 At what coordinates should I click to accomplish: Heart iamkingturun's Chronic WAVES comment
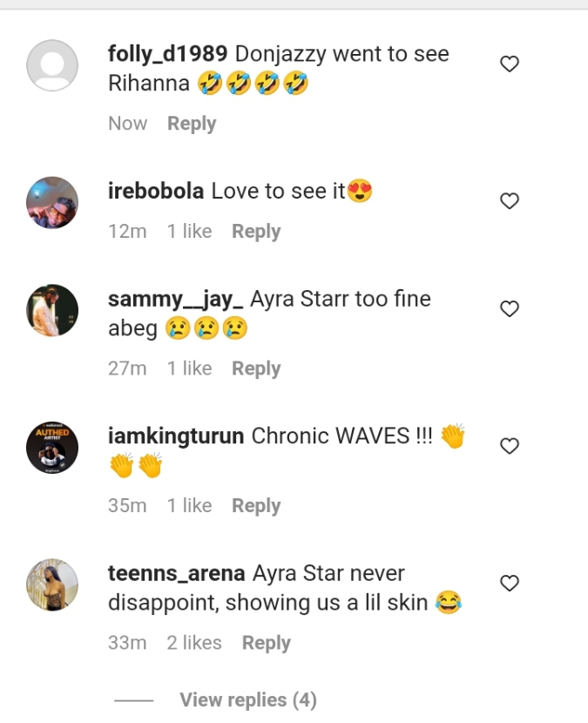tap(510, 446)
